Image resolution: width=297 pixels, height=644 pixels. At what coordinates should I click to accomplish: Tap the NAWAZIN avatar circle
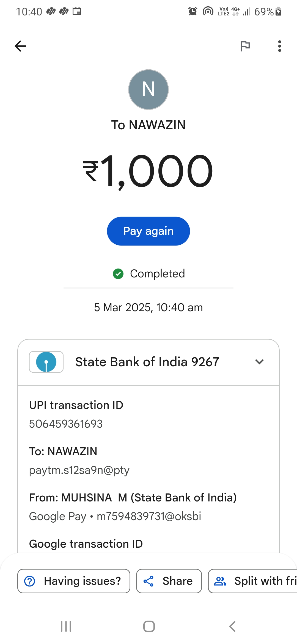point(148,89)
